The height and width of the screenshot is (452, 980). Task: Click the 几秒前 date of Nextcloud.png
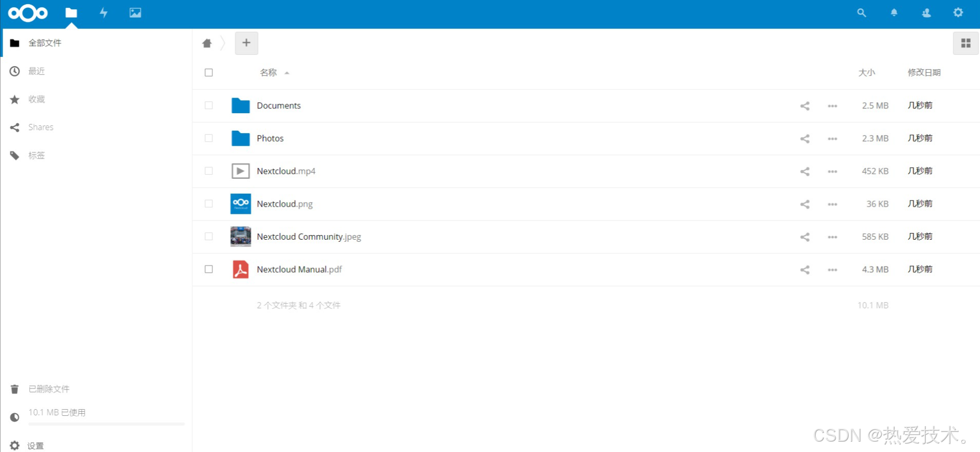click(920, 204)
